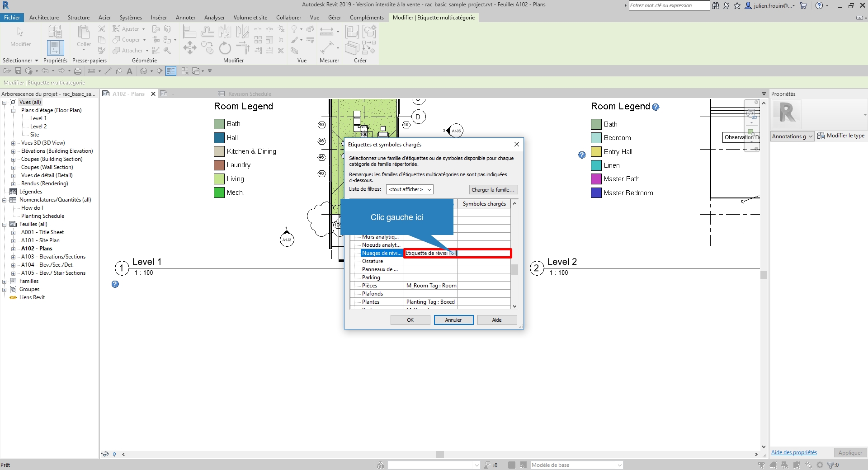Click the Print icon in quick access toolbar

78,71
